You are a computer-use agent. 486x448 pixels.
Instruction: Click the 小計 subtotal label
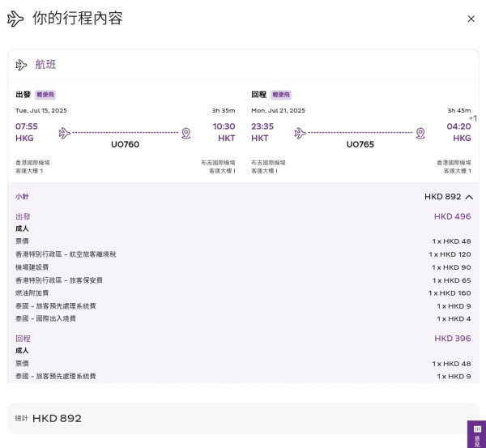(x=22, y=197)
